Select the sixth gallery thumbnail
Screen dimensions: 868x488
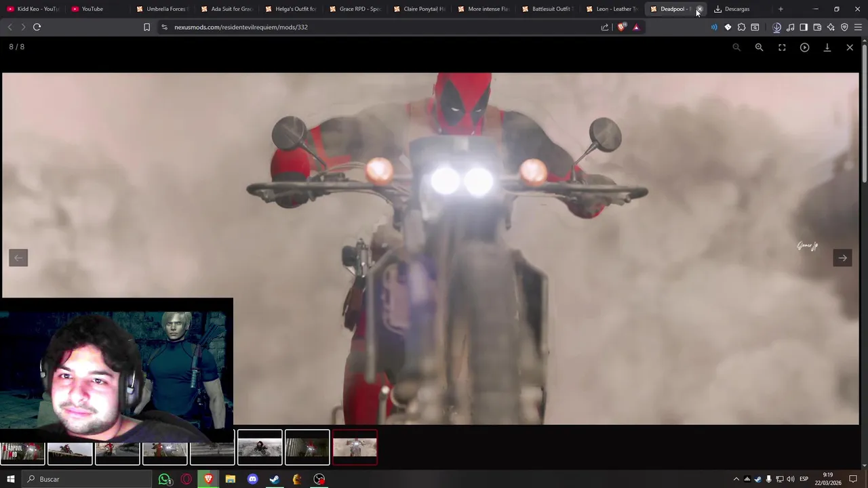260,447
